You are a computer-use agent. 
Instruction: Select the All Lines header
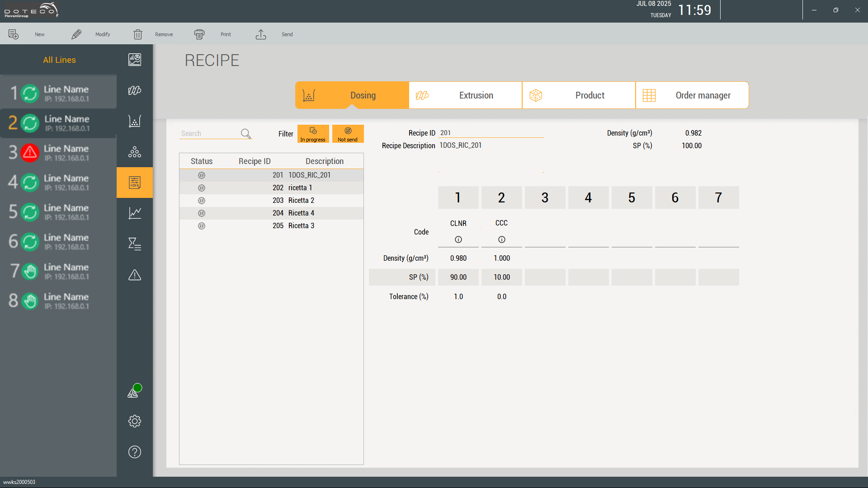click(59, 60)
